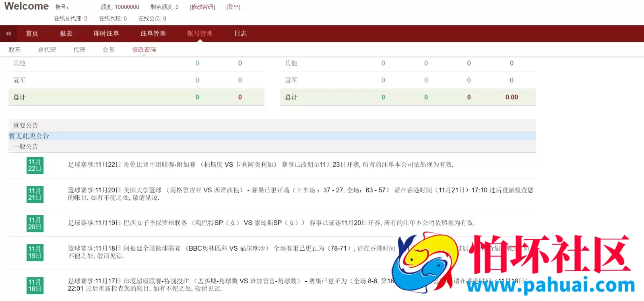This screenshot has height=301, width=644.
Task: Switch to 会员 sub-tab
Action: click(x=108, y=49)
